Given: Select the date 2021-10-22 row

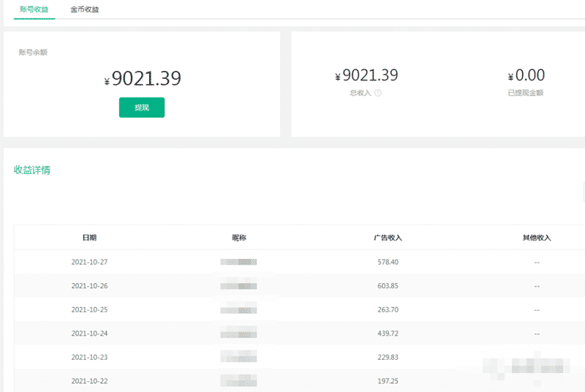Looking at the screenshot, I should (300, 381).
